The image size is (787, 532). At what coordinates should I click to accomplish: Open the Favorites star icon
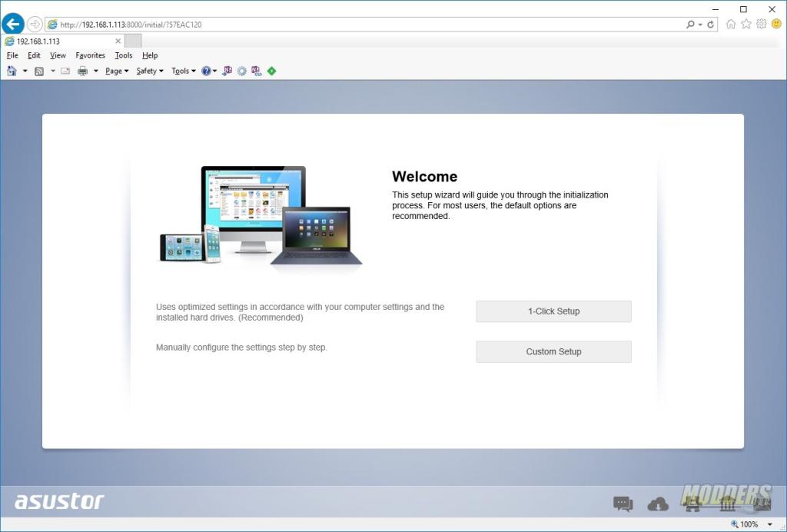[x=745, y=24]
